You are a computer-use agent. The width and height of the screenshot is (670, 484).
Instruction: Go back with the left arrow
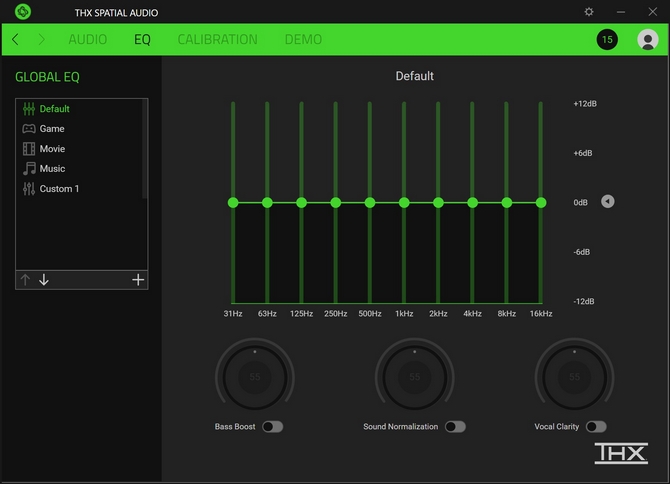(15, 39)
